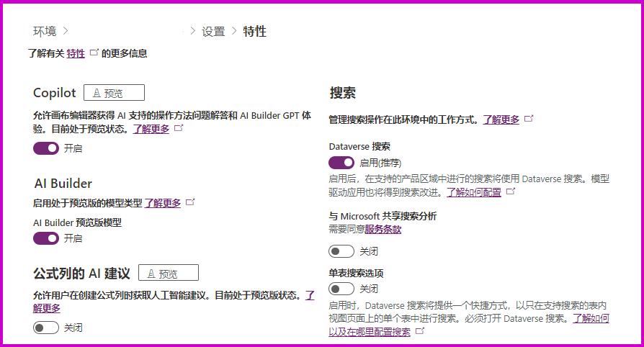Click external-link icon after 配置搜索 link
This screenshot has width=644, height=347.
click(420, 331)
